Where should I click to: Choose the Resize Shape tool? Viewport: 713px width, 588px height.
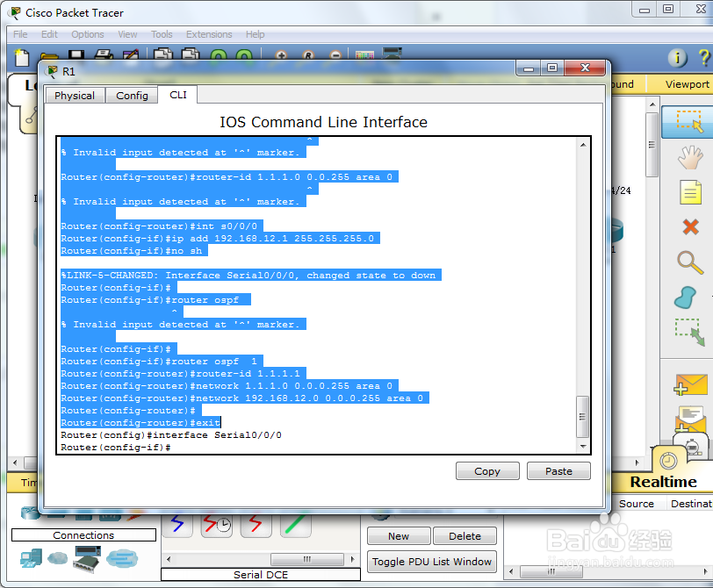coord(689,332)
